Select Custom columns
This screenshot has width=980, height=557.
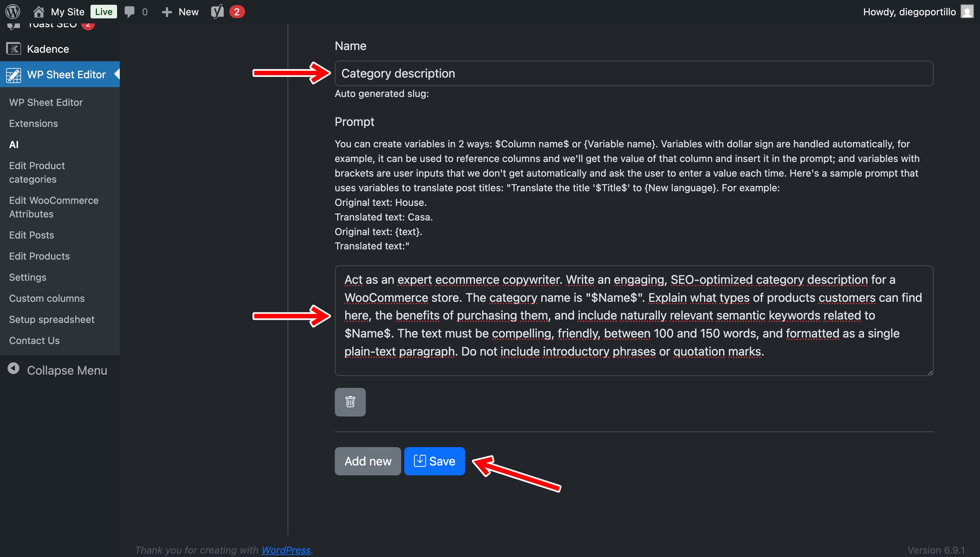pos(47,298)
